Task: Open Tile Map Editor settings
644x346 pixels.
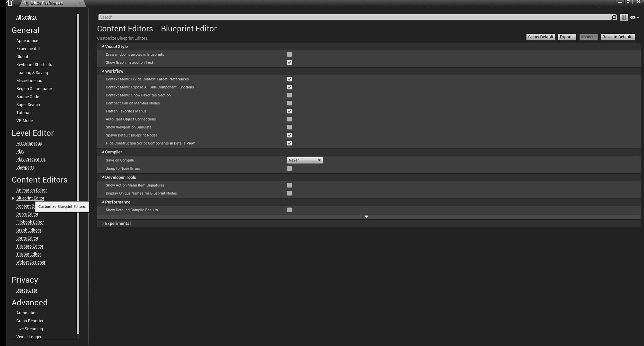Action: coord(30,246)
